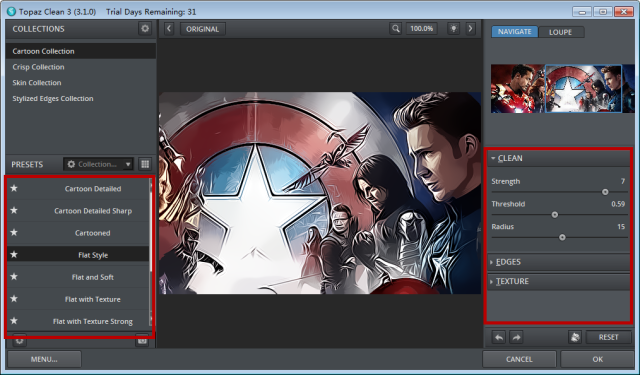Viewport: 640px width, 375px height.
Task: Open the Collections settings gear
Action: 144,29
